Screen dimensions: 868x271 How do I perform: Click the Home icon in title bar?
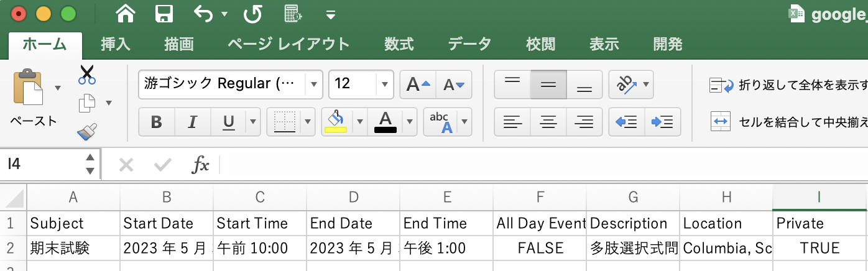[126, 13]
